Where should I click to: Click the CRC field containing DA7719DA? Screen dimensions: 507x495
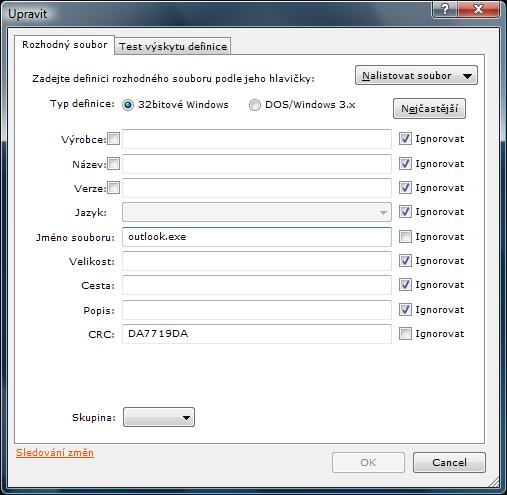click(257, 334)
